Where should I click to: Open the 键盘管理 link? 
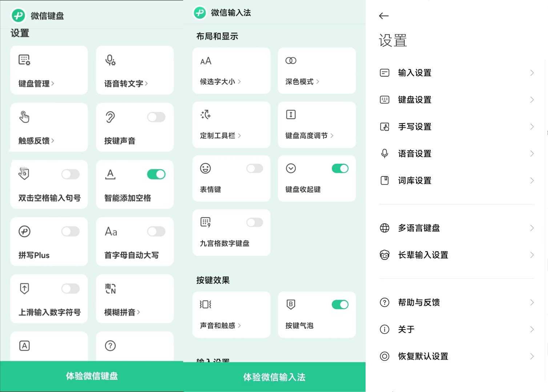pyautogui.click(x=36, y=83)
